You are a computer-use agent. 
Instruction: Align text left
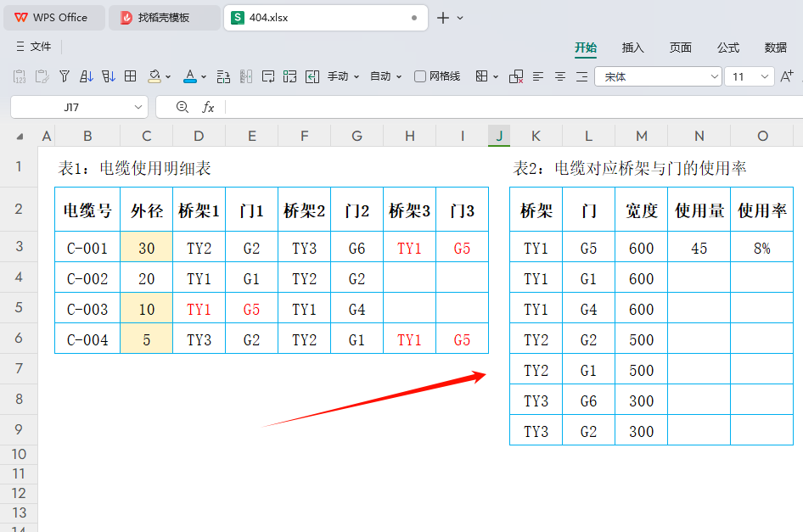[x=537, y=77]
